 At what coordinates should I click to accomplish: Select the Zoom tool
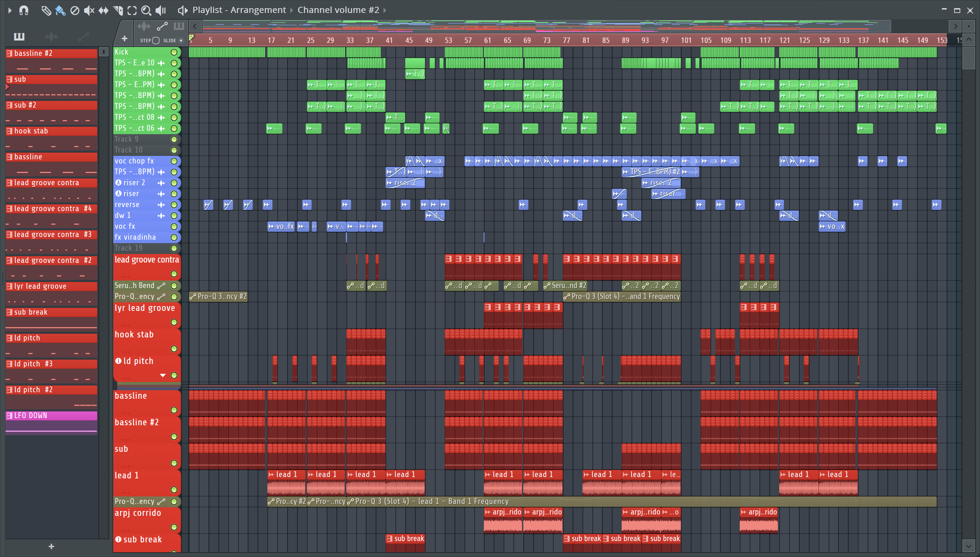click(146, 10)
